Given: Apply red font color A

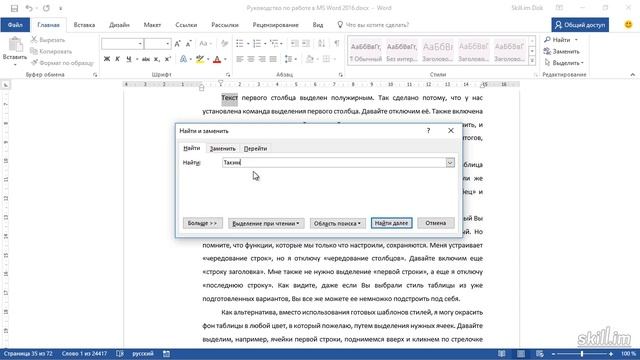Looking at the screenshot, I should tap(217, 59).
